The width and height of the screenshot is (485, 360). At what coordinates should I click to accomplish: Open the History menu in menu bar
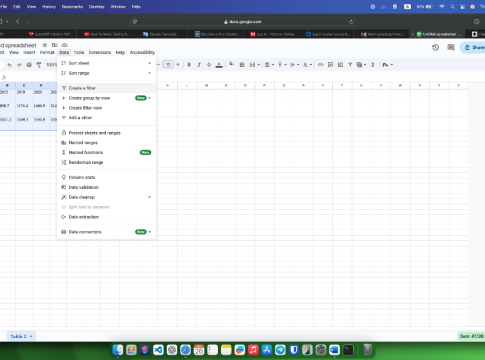coord(49,7)
